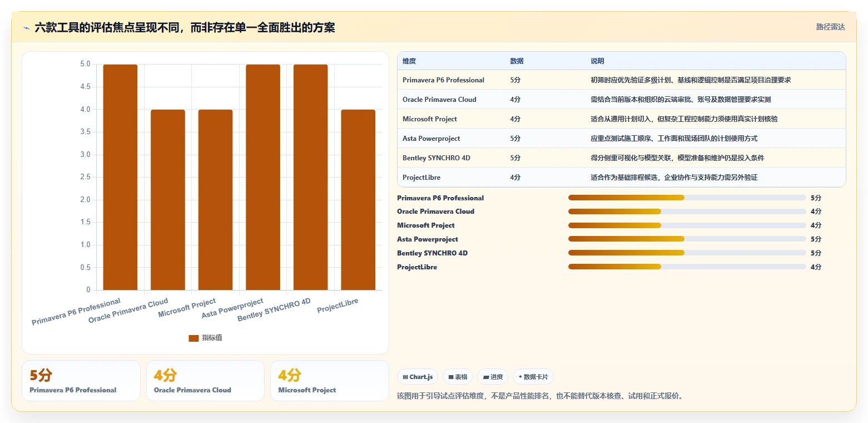Open the 4分 Oracle Primavera Cloud data card
Screen dimensions: 868x423
[x=205, y=381]
